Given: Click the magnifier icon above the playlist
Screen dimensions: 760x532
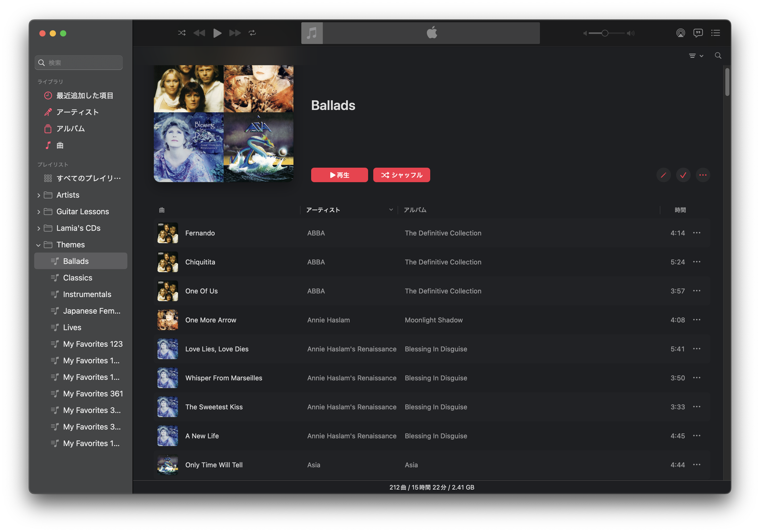Looking at the screenshot, I should pos(718,56).
